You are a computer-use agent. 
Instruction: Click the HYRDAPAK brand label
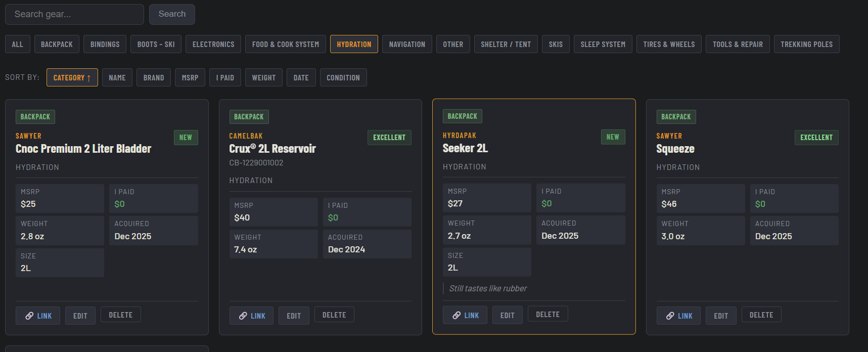(460, 136)
